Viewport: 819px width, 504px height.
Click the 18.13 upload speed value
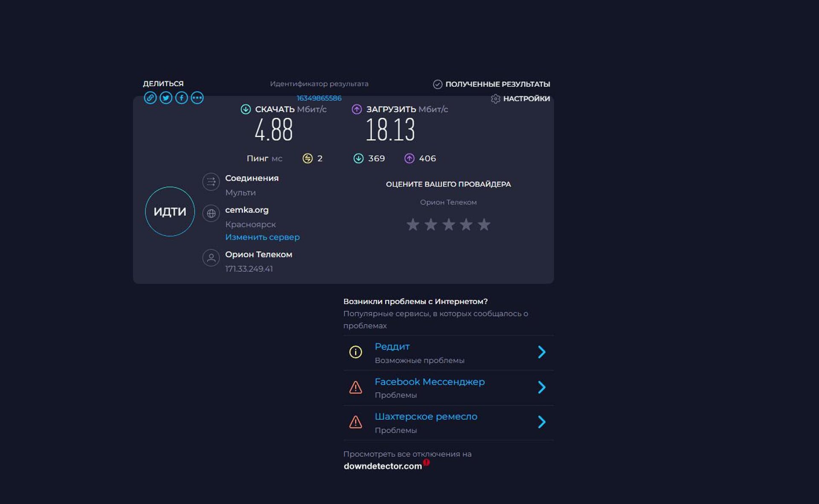pyautogui.click(x=390, y=130)
